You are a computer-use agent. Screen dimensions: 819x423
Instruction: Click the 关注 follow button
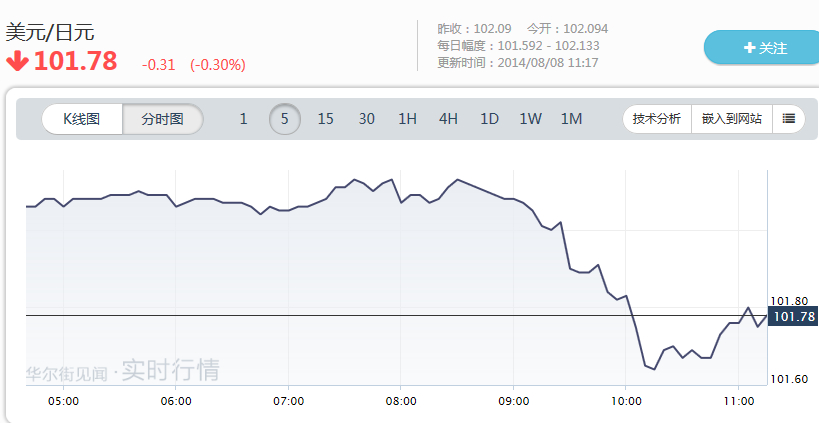760,47
